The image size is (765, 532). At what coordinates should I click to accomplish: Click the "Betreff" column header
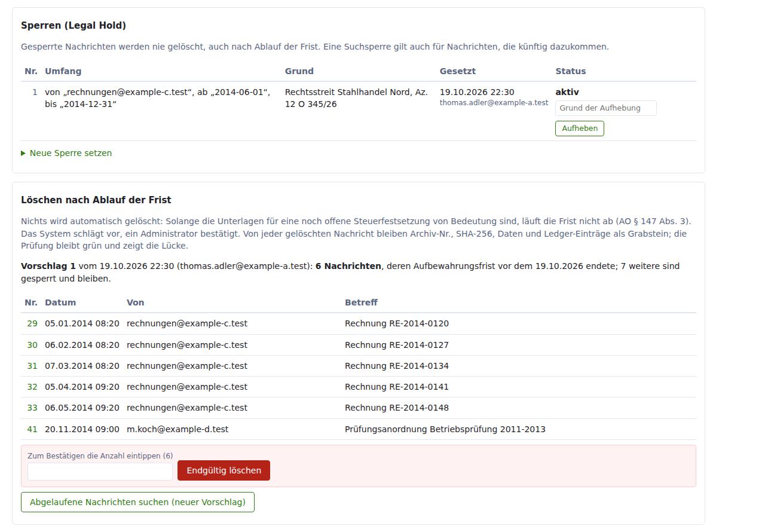[x=361, y=302]
